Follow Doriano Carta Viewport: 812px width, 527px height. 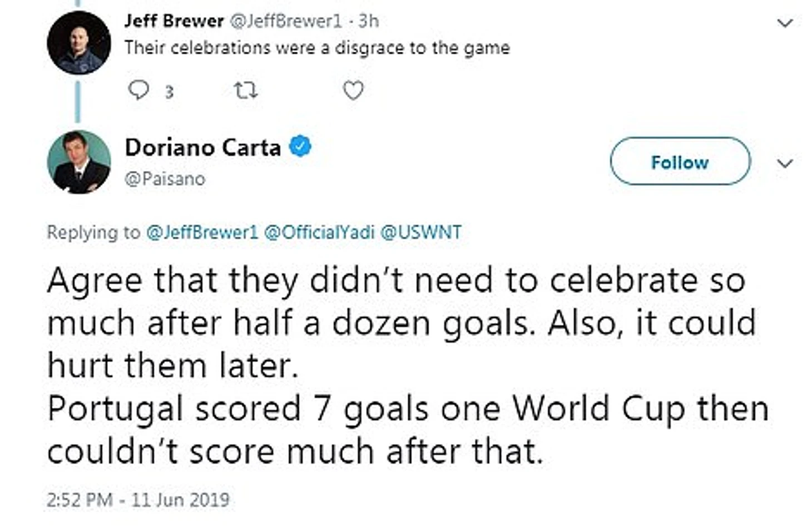click(680, 161)
